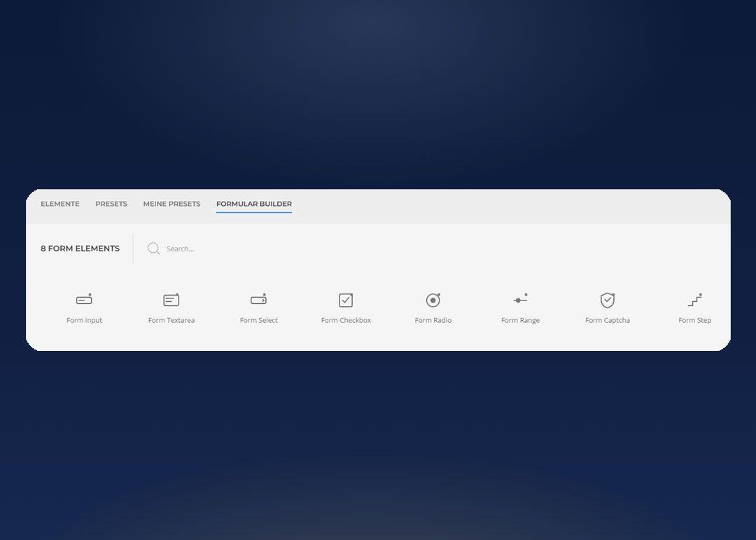
Task: Select the Form Textarea element icon
Action: (x=171, y=300)
